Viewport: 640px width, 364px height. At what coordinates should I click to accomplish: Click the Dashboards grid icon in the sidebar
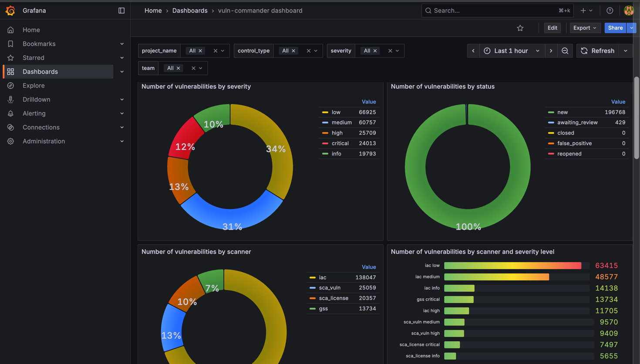coord(10,72)
